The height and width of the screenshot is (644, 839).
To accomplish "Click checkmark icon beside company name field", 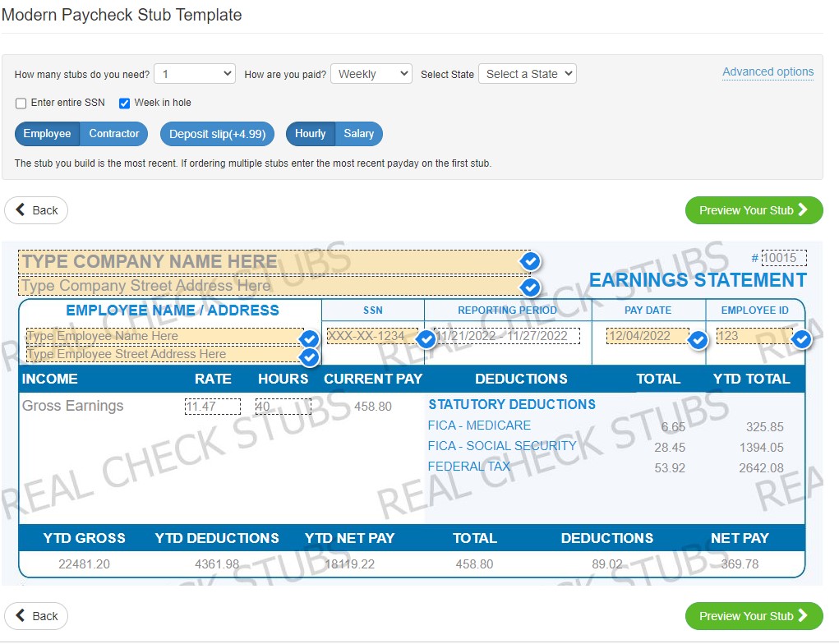I will (x=531, y=262).
